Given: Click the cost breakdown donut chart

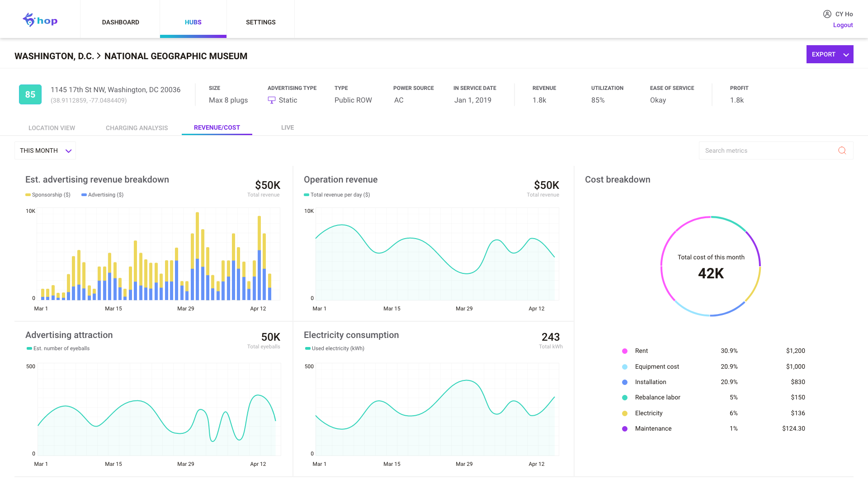Looking at the screenshot, I should tap(711, 266).
